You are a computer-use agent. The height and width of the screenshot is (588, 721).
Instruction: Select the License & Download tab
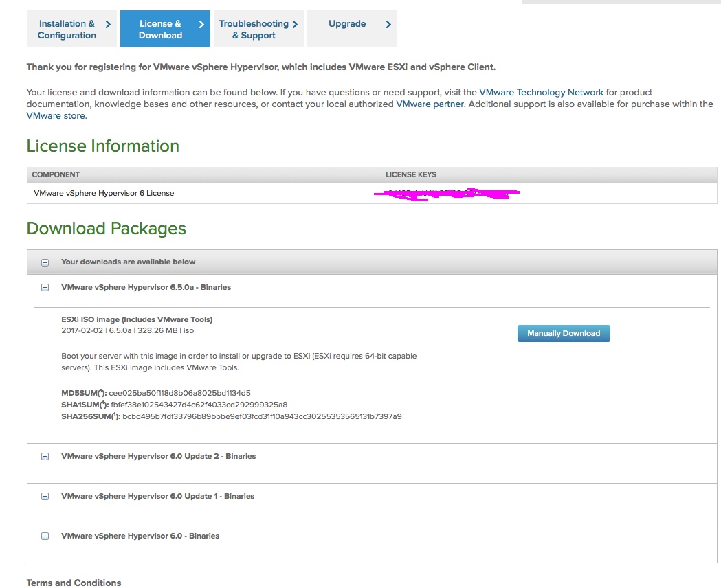[165, 29]
